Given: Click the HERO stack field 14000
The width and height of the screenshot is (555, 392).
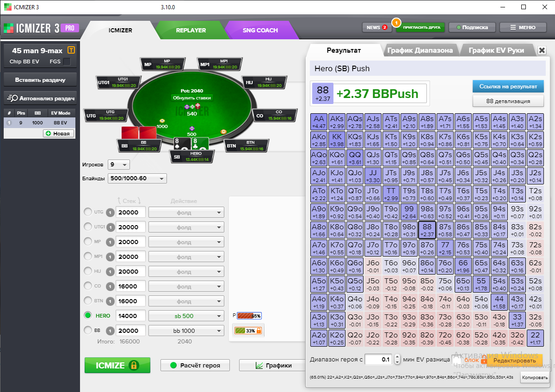Looking at the screenshot, I should pos(130,316).
